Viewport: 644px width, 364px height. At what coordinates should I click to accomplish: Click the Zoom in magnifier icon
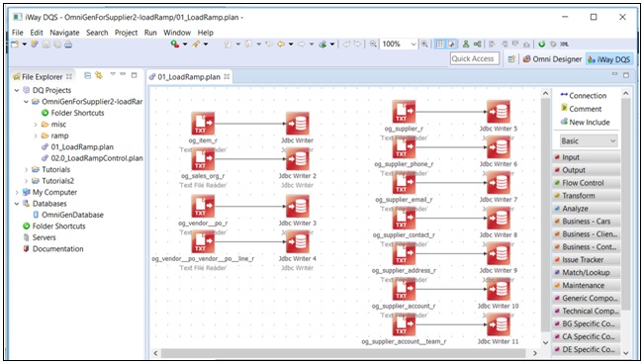click(424, 44)
